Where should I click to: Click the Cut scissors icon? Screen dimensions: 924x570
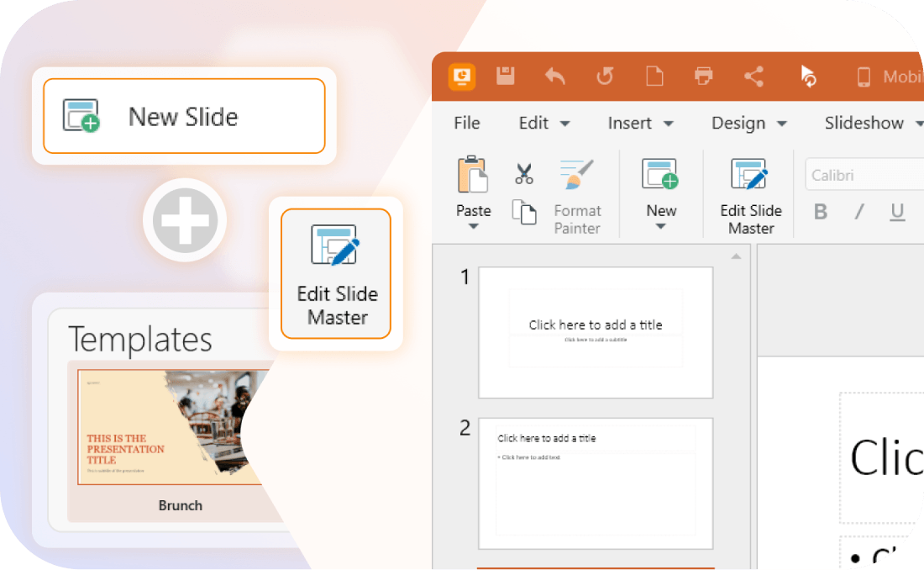(524, 174)
